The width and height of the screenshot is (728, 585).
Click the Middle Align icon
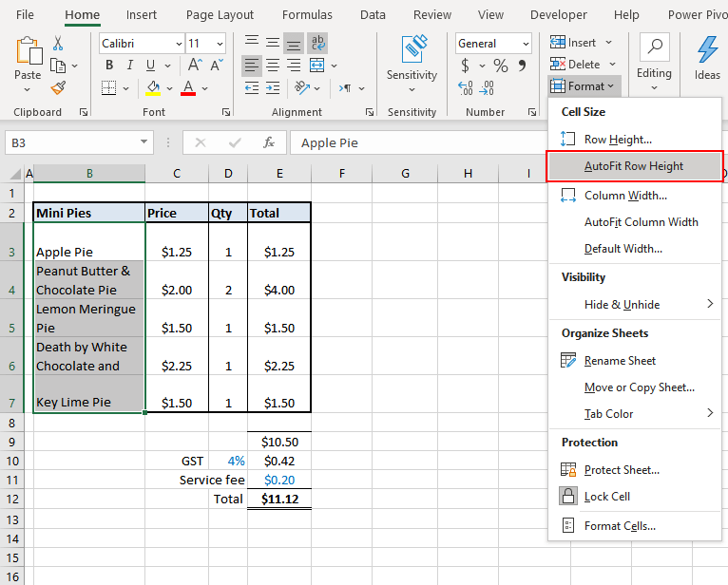point(273,43)
